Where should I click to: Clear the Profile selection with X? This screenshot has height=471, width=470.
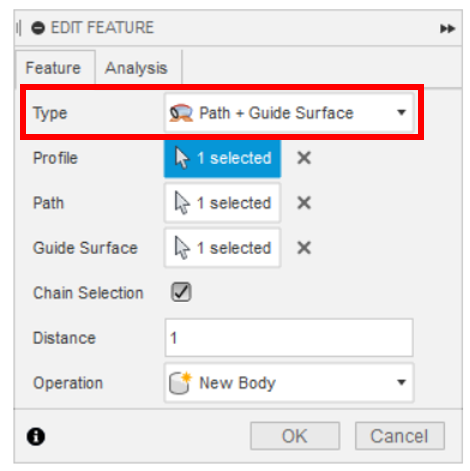(x=304, y=158)
